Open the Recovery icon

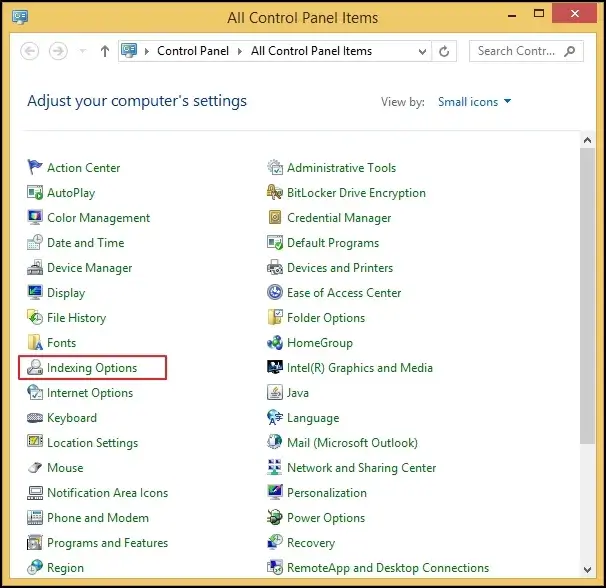coord(275,543)
